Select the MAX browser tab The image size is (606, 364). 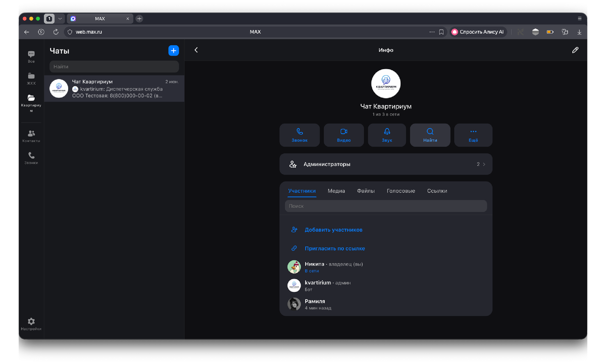pyautogui.click(x=99, y=19)
